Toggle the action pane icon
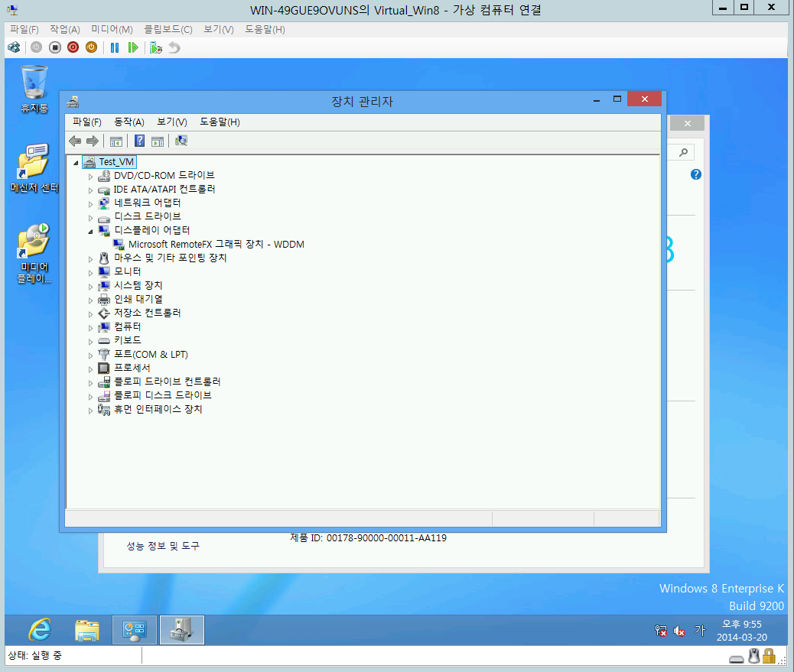The image size is (794, 672). (x=158, y=141)
